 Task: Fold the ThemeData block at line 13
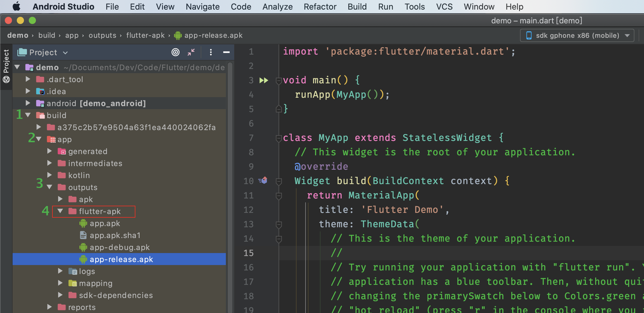[x=279, y=224]
